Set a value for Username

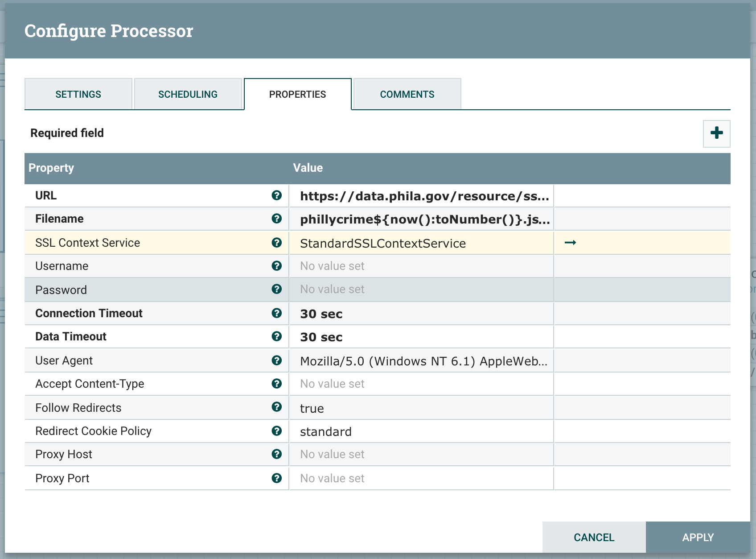[421, 266]
